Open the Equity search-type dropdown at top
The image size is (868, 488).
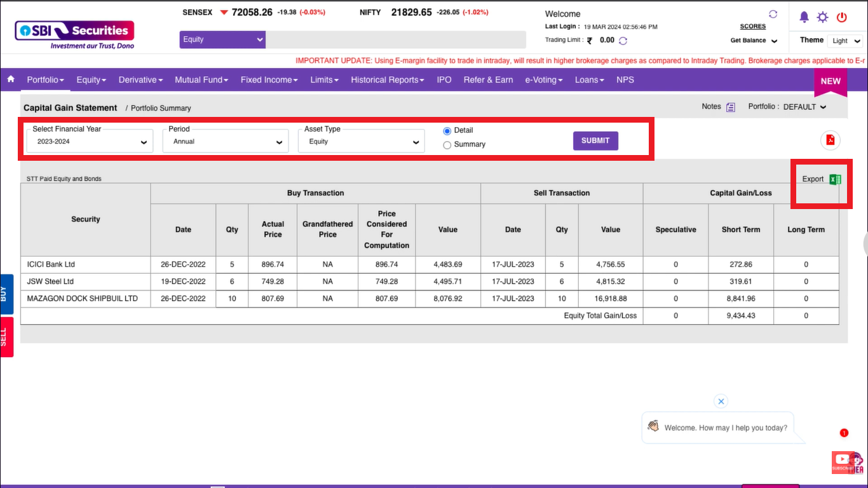click(x=222, y=39)
